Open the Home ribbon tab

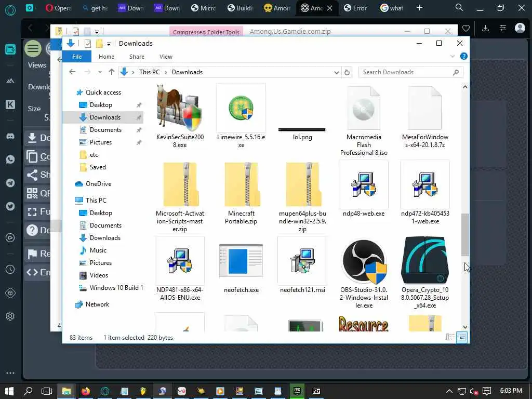(x=106, y=57)
